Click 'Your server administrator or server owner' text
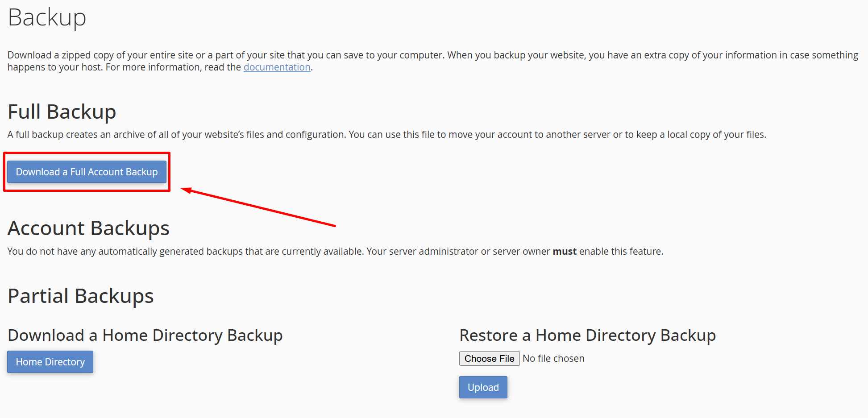Image resolution: width=868 pixels, height=418 pixels. 458,252
